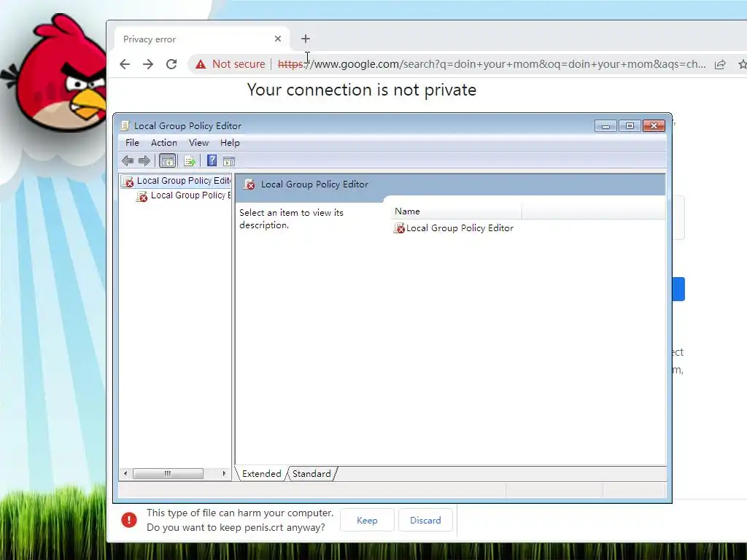The height and width of the screenshot is (560, 747).
Task: Click the Export List toolbar icon
Action: coord(190,161)
